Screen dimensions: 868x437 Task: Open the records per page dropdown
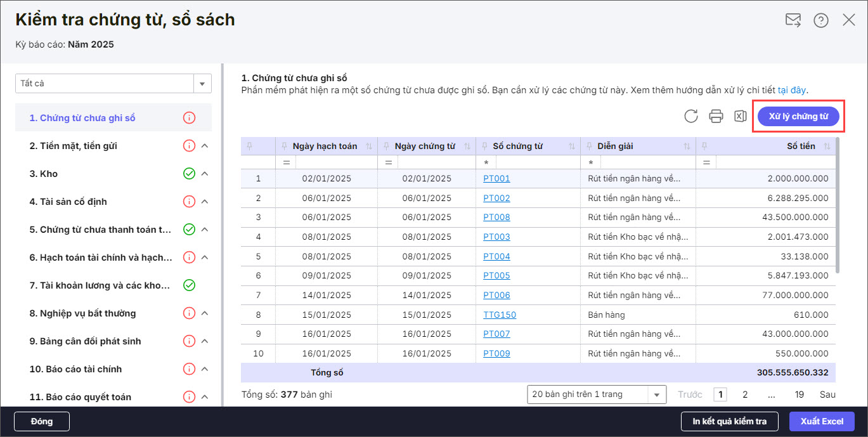656,395
